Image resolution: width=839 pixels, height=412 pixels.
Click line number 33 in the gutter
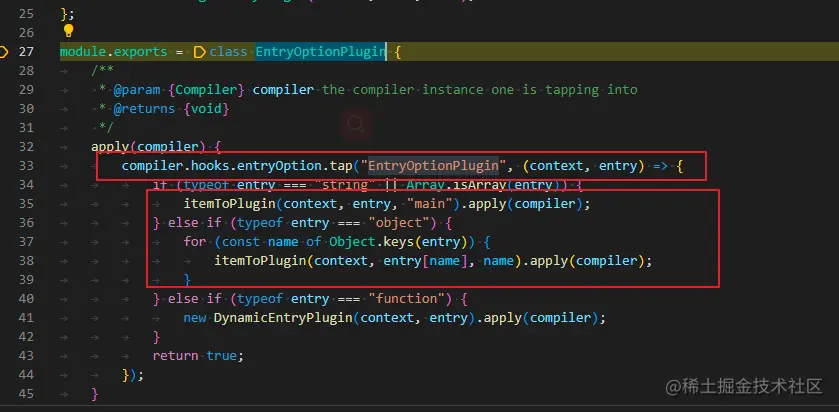click(x=26, y=166)
